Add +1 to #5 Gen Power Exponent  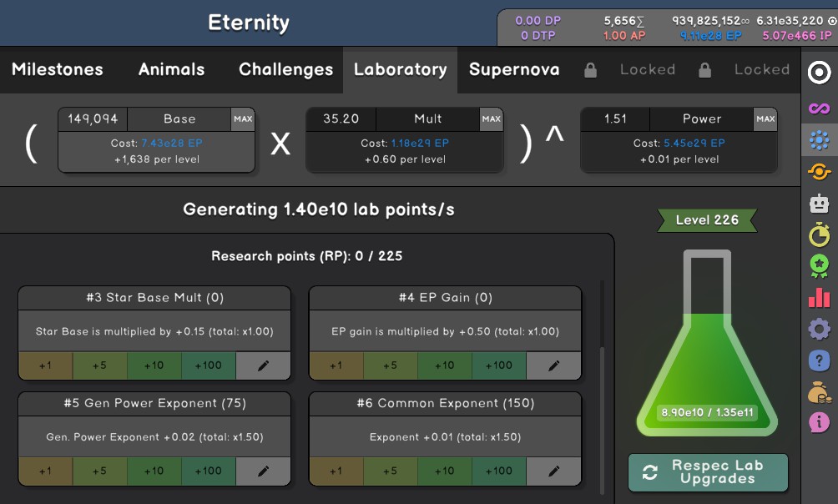(x=45, y=471)
